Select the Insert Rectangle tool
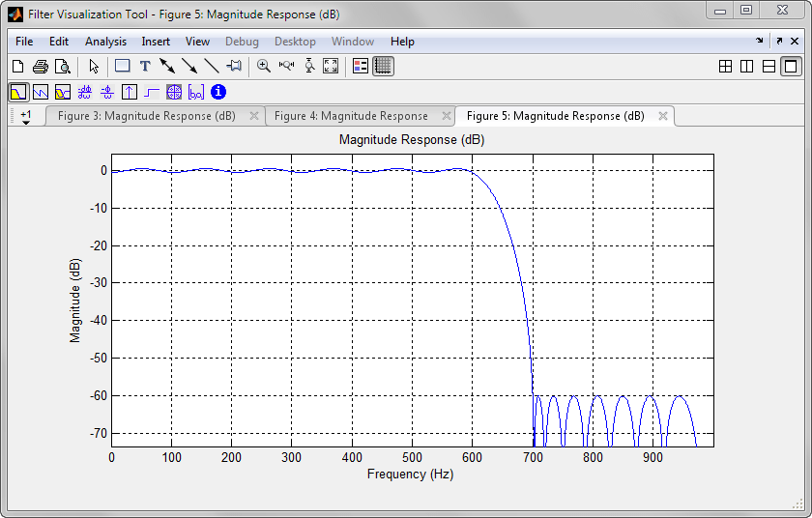 [122, 66]
